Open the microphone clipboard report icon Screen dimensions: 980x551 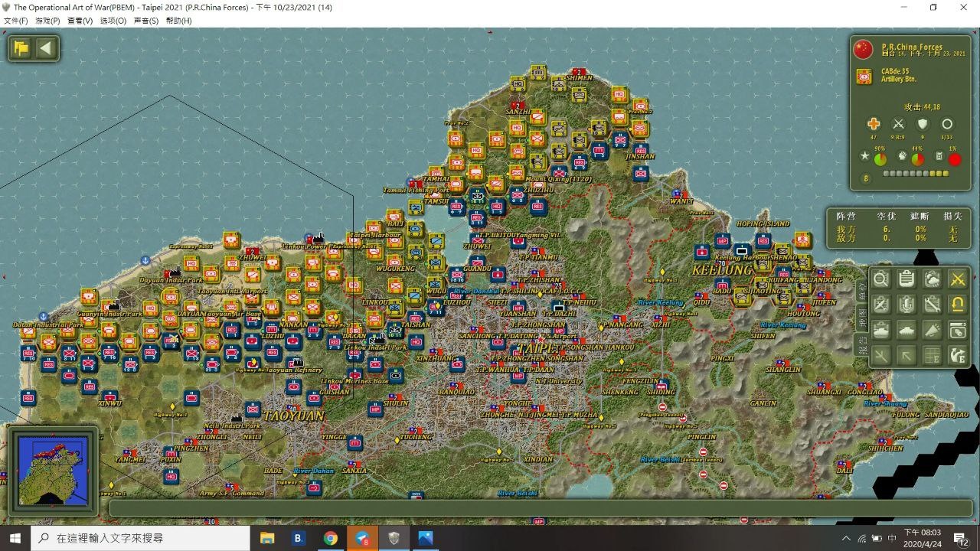point(906,305)
